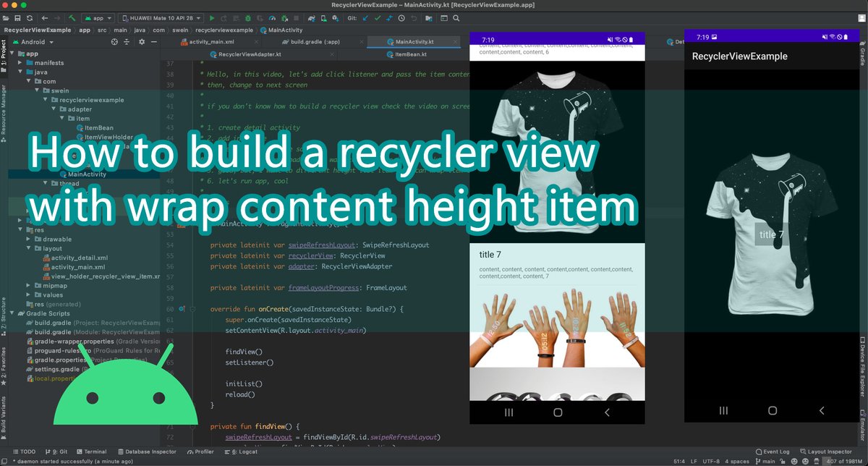Viewport: 868px width, 466px height.
Task: Click the Sync/Reload from disk icon
Action: [x=29, y=17]
